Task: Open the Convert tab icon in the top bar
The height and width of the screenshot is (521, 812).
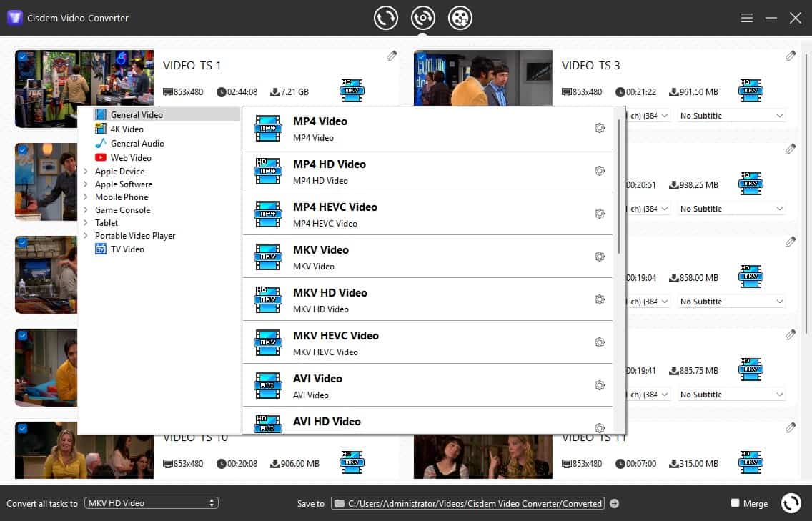Action: [x=386, y=18]
